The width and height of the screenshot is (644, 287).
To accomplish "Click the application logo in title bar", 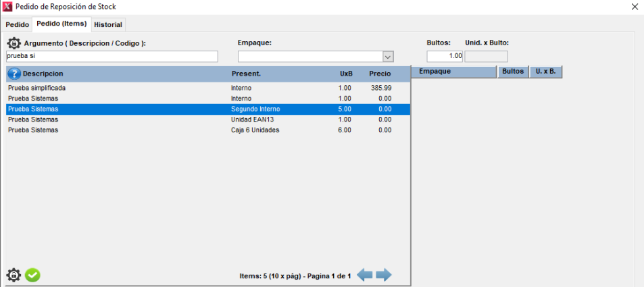I will click(x=8, y=7).
